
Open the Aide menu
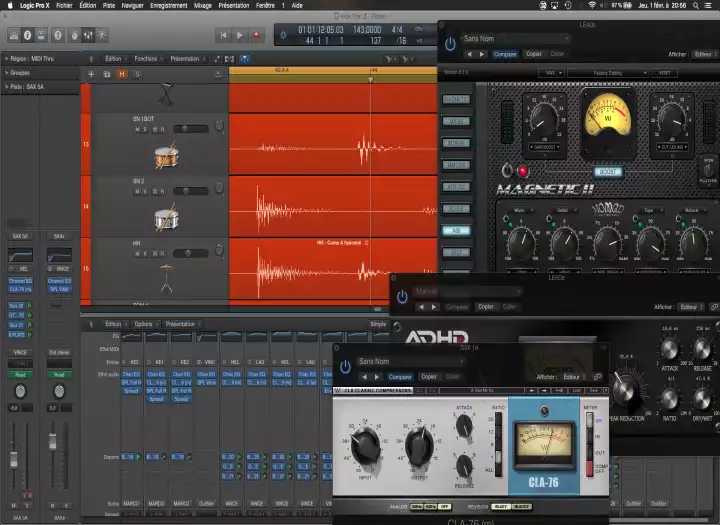[x=297, y=6]
